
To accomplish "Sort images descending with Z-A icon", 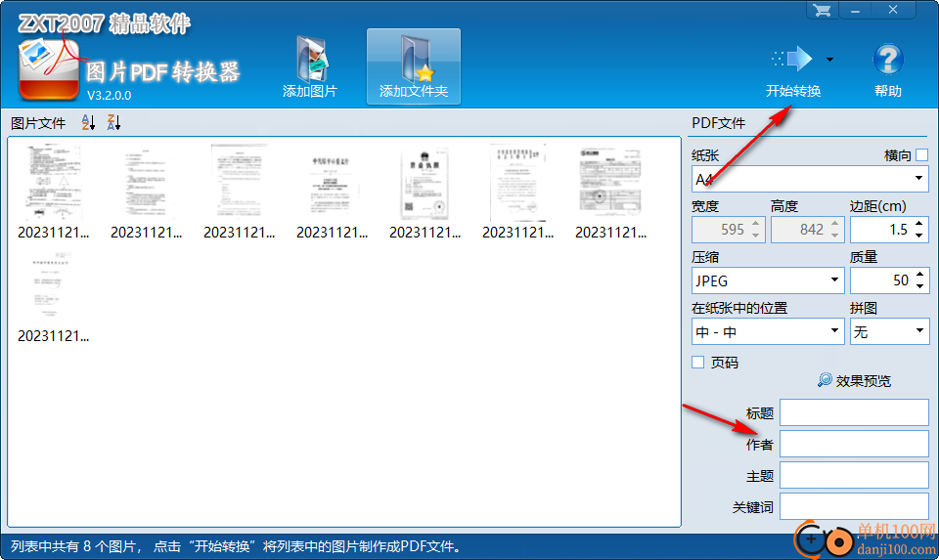I will (113, 122).
